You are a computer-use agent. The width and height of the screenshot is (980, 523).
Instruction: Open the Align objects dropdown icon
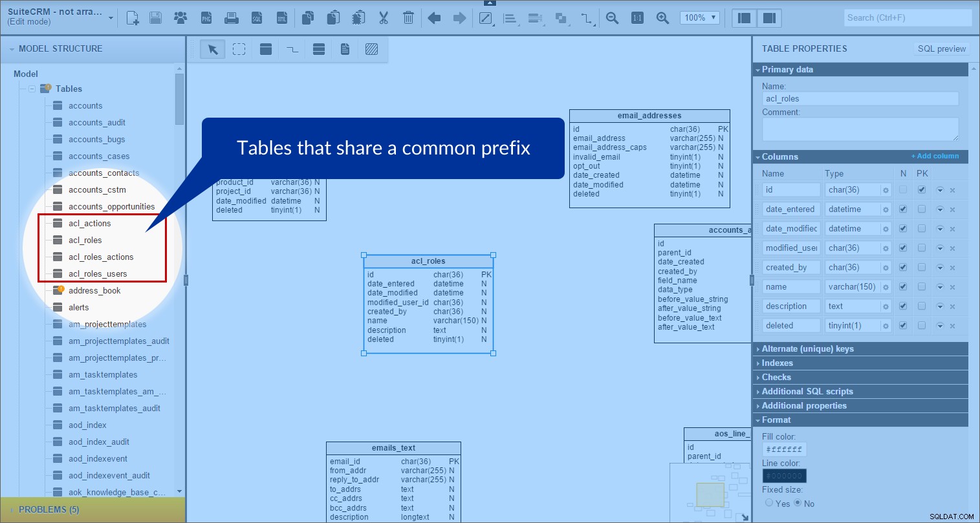click(511, 18)
